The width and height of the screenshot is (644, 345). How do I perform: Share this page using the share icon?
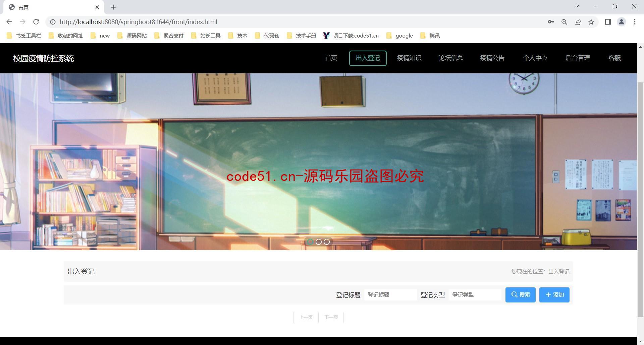click(x=578, y=22)
